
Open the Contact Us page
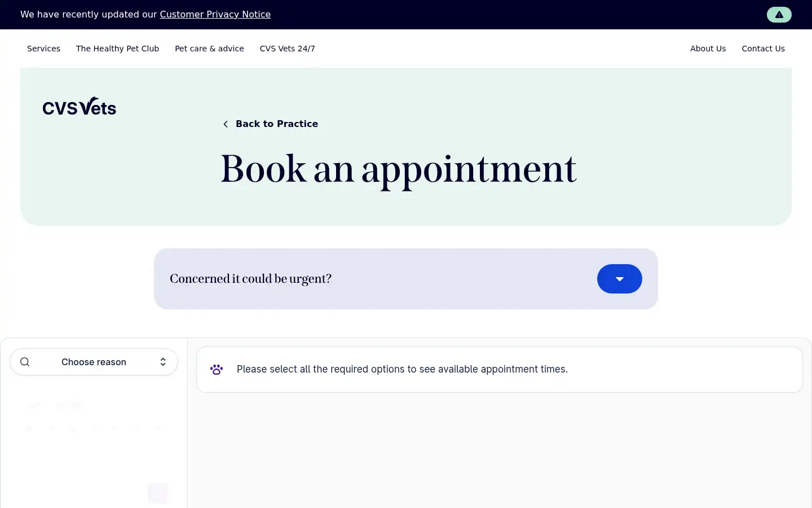tap(763, 49)
